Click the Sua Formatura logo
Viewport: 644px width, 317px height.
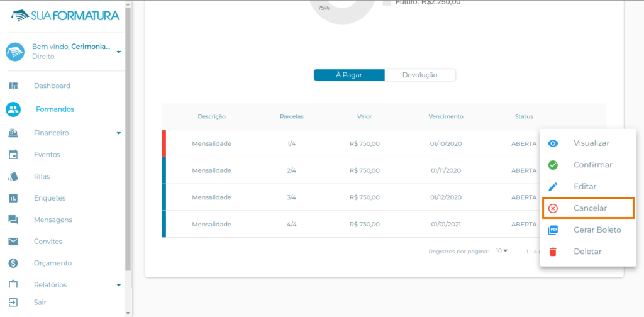(65, 15)
